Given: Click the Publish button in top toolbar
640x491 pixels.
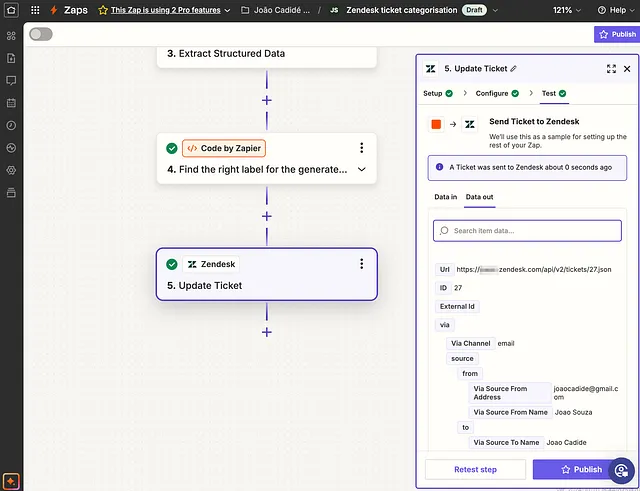Looking at the screenshot, I should tap(617, 34).
